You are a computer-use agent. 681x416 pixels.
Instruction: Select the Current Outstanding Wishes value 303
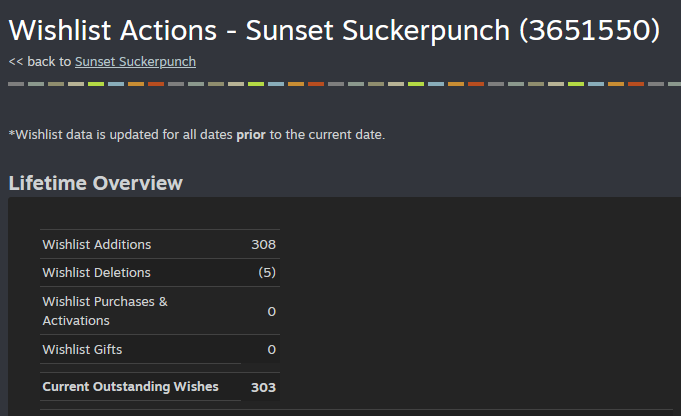263,387
